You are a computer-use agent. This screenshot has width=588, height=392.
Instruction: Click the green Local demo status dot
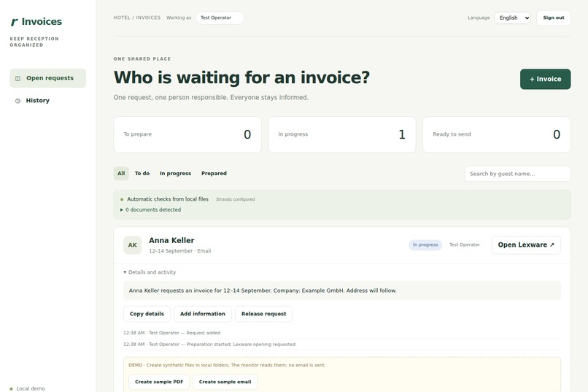11,388
